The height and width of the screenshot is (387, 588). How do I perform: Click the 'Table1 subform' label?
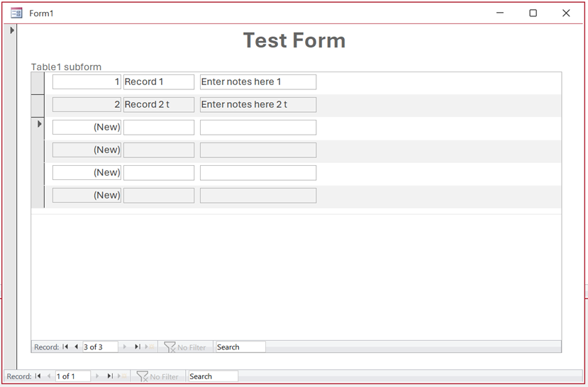[66, 67]
